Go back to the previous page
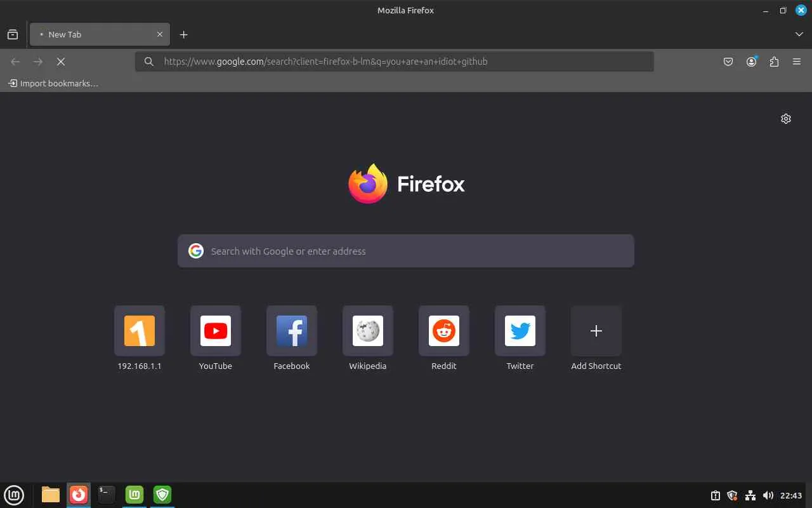 pos(15,62)
